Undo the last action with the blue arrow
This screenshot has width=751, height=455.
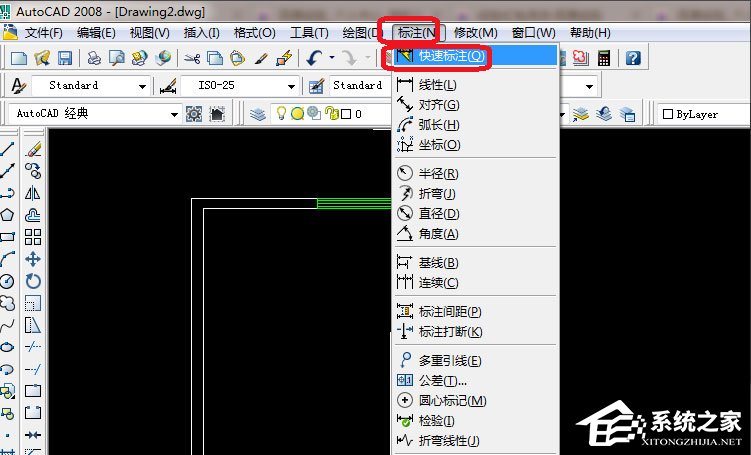click(x=314, y=58)
